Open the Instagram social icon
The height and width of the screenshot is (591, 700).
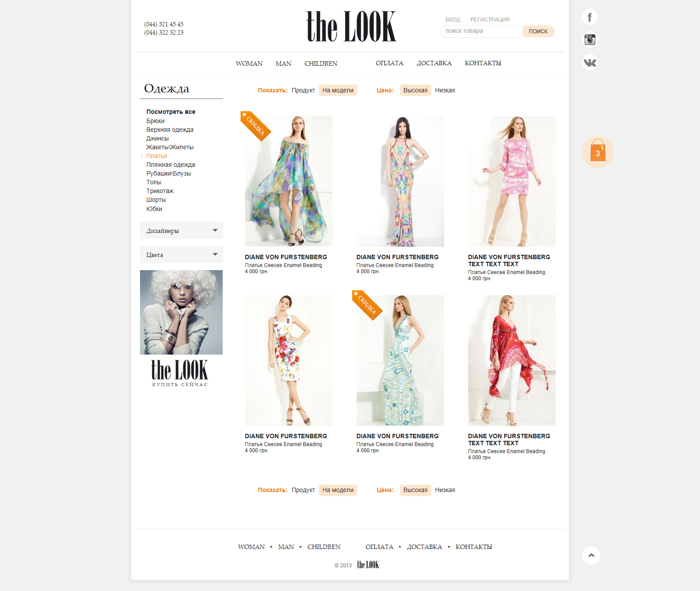pyautogui.click(x=590, y=40)
